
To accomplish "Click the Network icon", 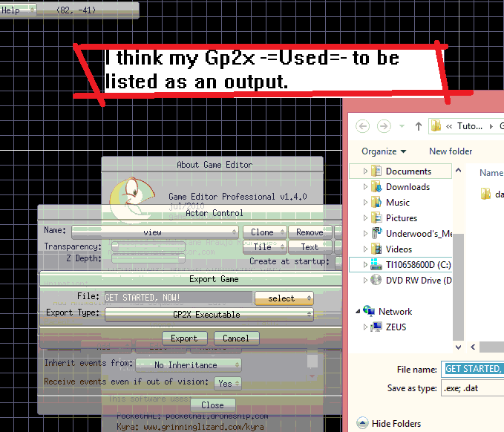I will 369,311.
